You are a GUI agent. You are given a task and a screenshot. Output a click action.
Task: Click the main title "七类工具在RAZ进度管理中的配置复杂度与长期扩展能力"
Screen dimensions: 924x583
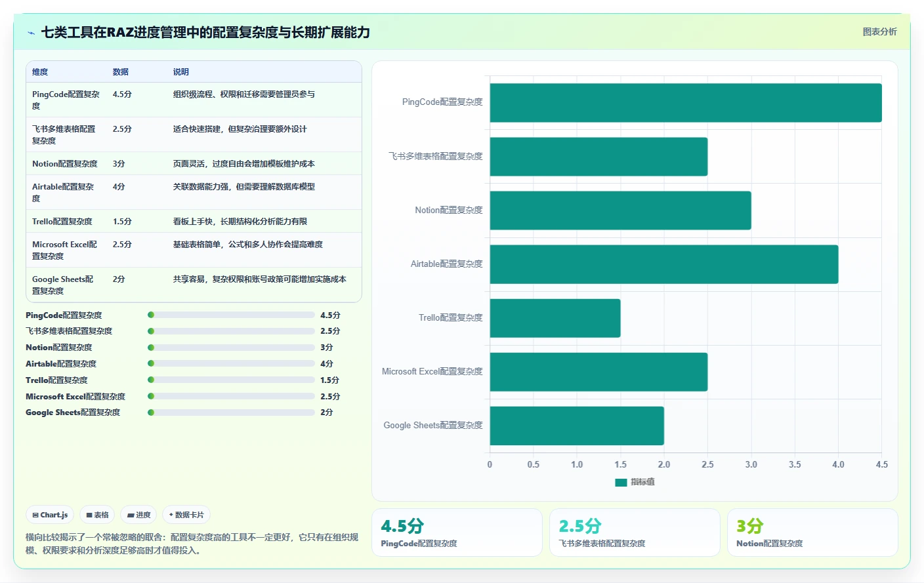pos(205,33)
